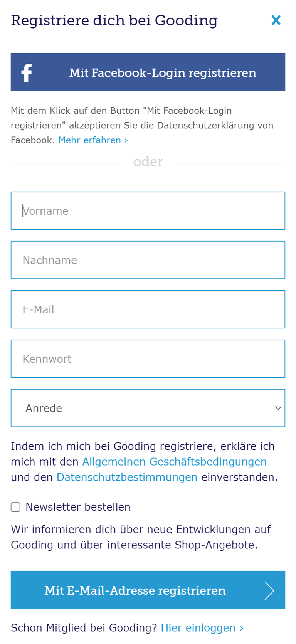Viewport: 296px width, 644px height.
Task: Open the Mehr erfahren link
Action: [93, 140]
